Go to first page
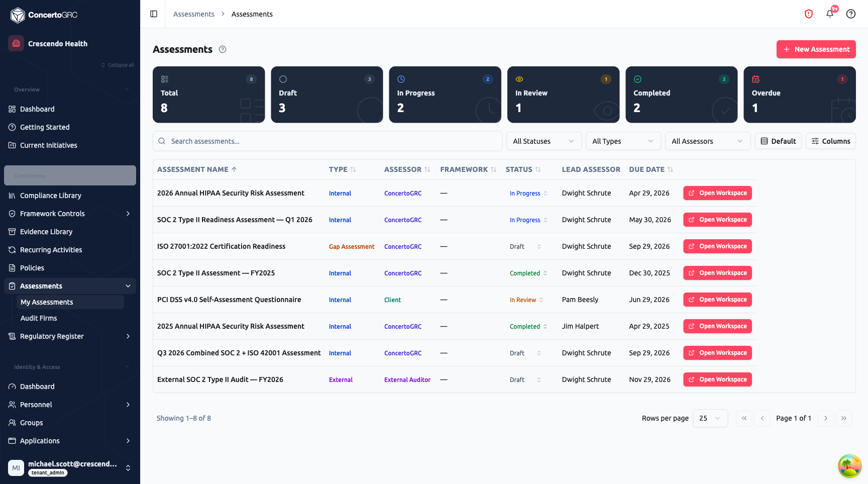868x484 pixels. point(744,418)
